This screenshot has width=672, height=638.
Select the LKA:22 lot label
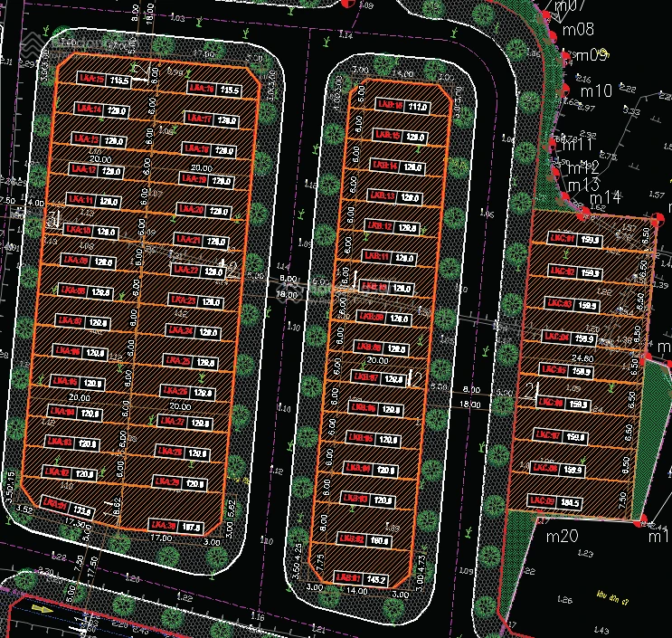(185, 270)
